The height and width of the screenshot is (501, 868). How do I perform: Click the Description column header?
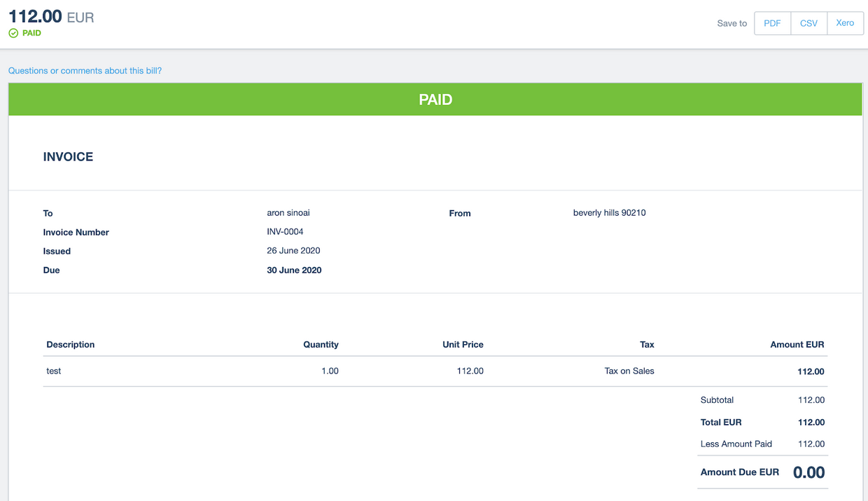point(71,345)
